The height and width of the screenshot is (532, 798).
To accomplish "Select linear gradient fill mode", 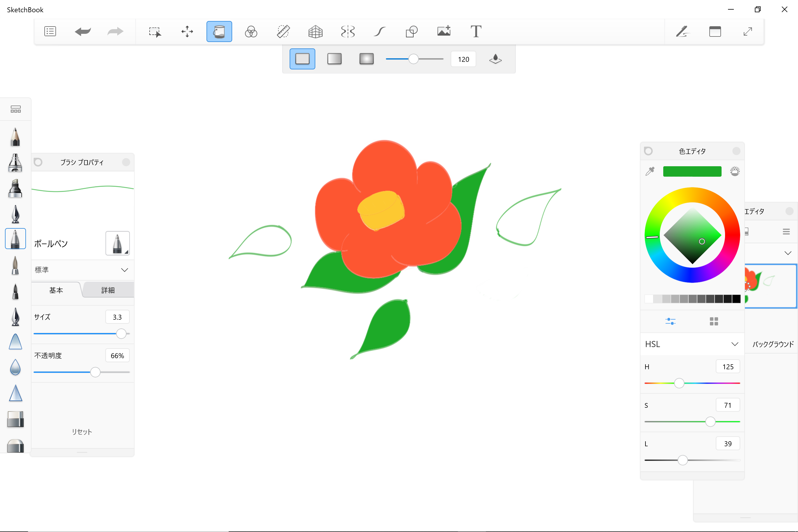I will coord(334,59).
